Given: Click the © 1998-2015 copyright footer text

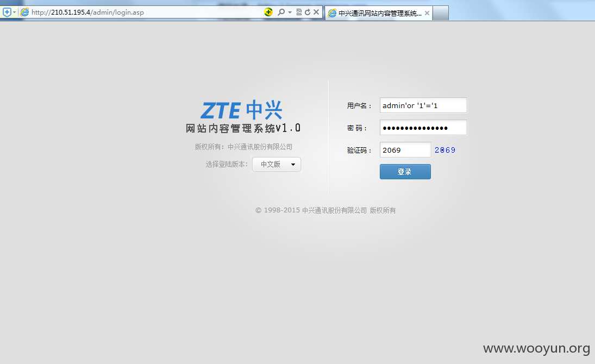Looking at the screenshot, I should tap(325, 210).
